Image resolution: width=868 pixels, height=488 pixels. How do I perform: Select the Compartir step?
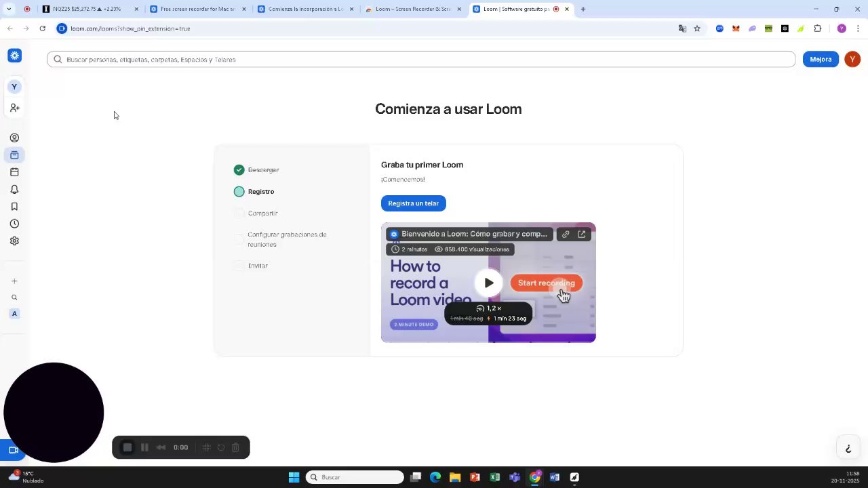[x=256, y=213]
